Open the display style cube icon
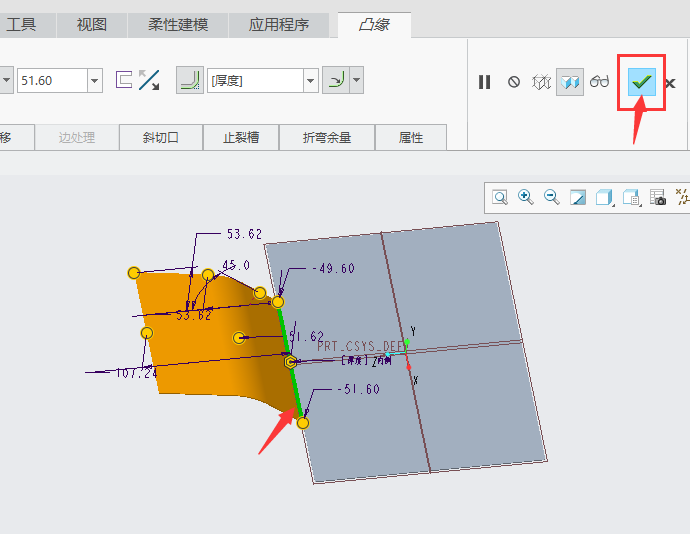The image size is (690, 534). (604, 197)
